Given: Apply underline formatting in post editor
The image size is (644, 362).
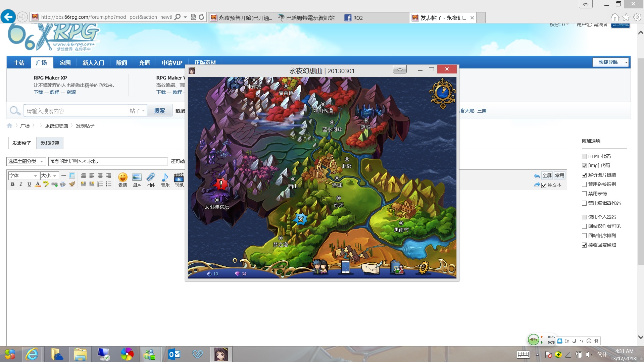Looking at the screenshot, I should [29, 184].
